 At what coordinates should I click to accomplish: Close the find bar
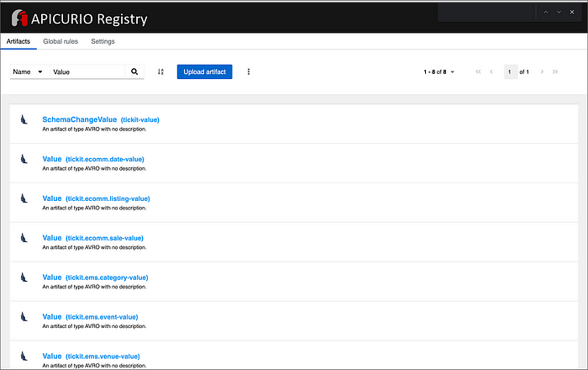coord(572,12)
